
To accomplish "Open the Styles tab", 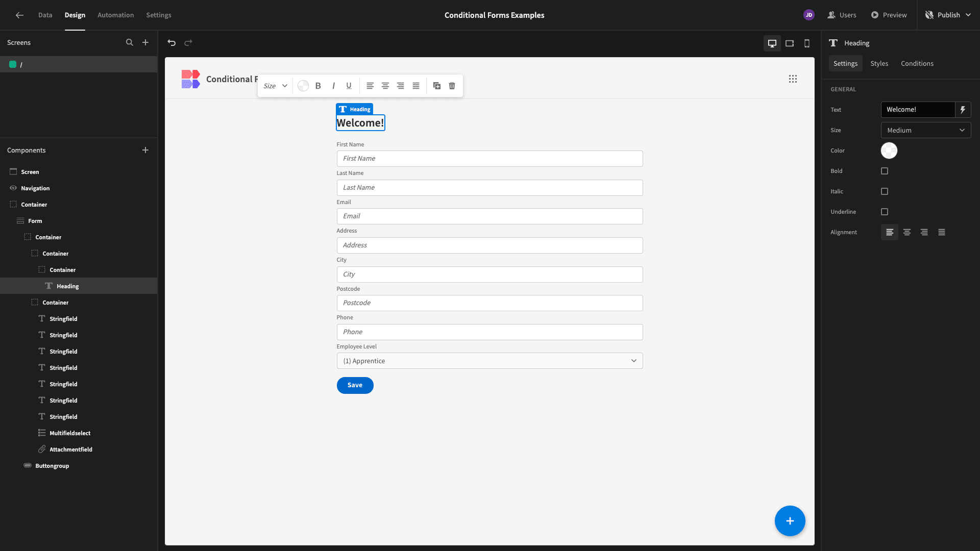I will (879, 64).
